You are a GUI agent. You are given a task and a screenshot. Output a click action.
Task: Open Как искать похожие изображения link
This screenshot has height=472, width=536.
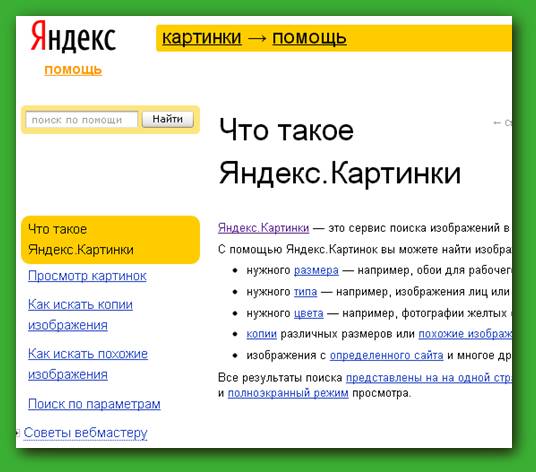[88, 364]
